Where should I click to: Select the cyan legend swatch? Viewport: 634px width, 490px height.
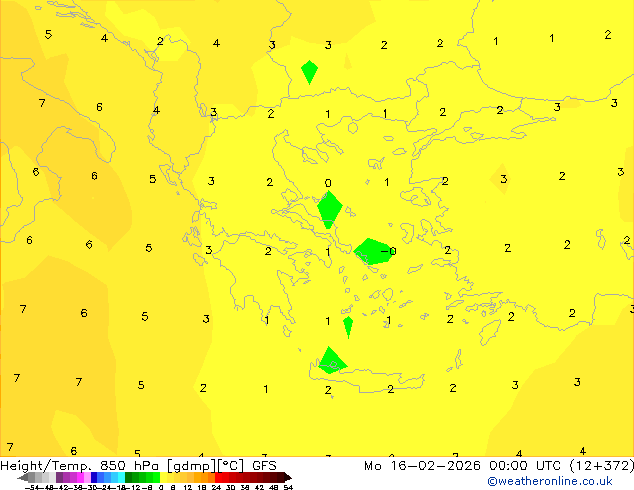pyautogui.click(x=121, y=477)
